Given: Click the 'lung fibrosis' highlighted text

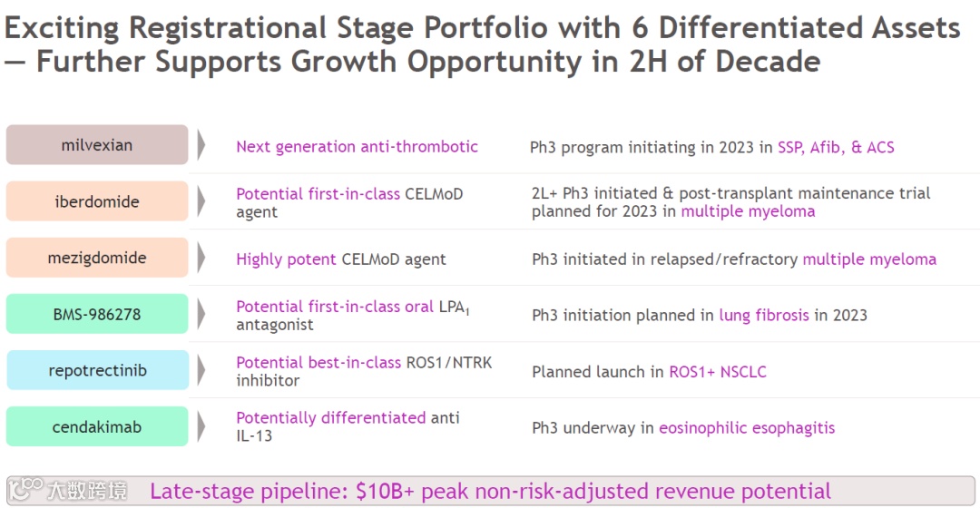Looking at the screenshot, I should click(764, 315).
